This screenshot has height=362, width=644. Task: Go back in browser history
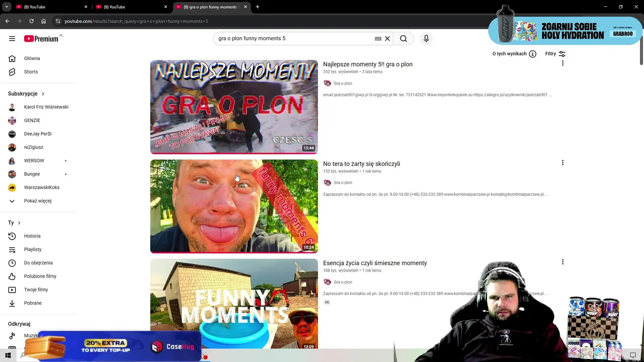click(x=7, y=21)
